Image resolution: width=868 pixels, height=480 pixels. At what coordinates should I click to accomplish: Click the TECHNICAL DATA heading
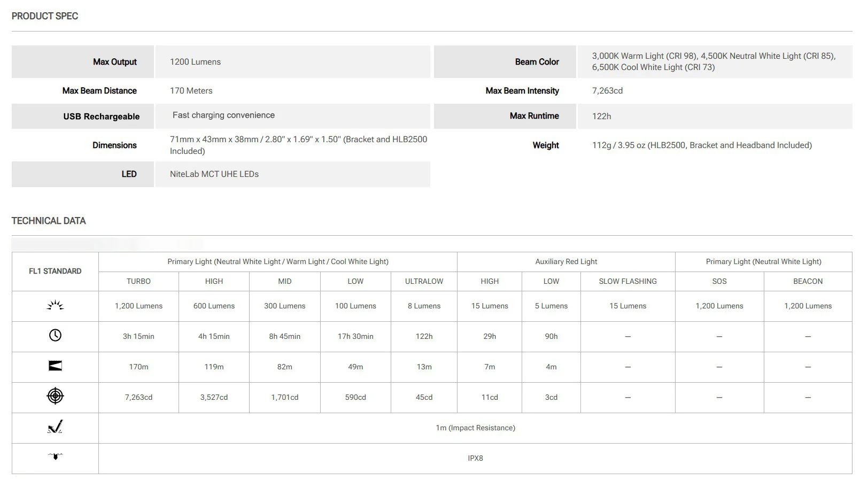point(49,221)
